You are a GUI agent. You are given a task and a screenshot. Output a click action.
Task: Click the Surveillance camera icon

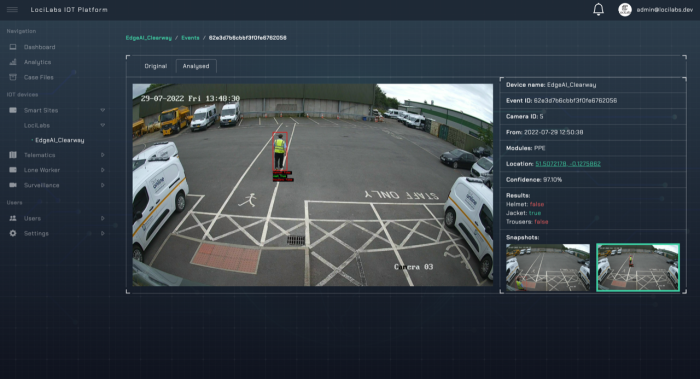point(13,185)
